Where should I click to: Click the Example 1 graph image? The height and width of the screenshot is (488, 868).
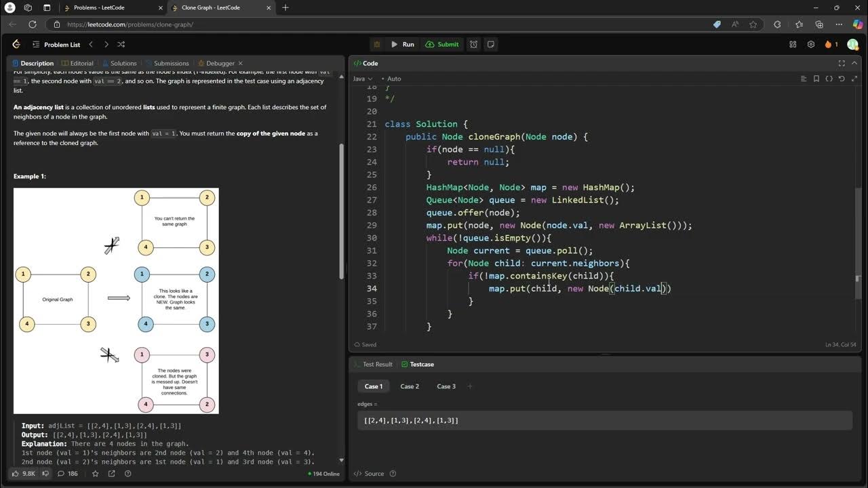(x=116, y=301)
